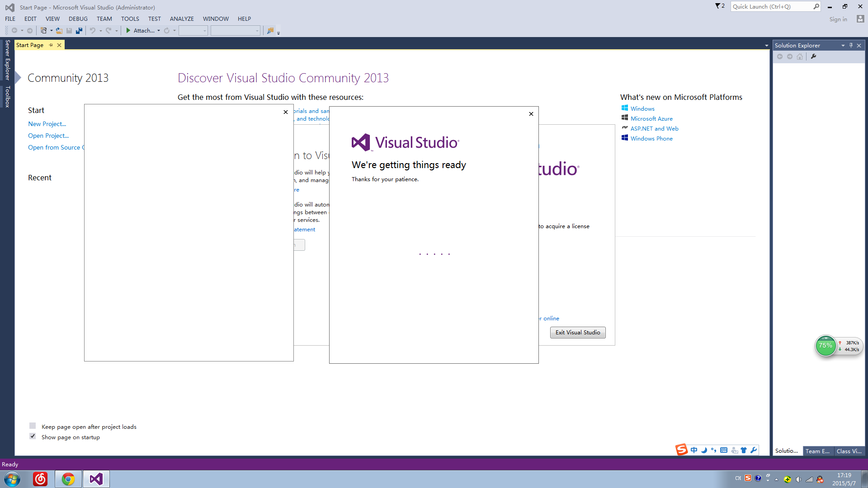Screen dimensions: 868x488
Task: Open the Toolbox side tab
Action: pyautogui.click(x=7, y=97)
